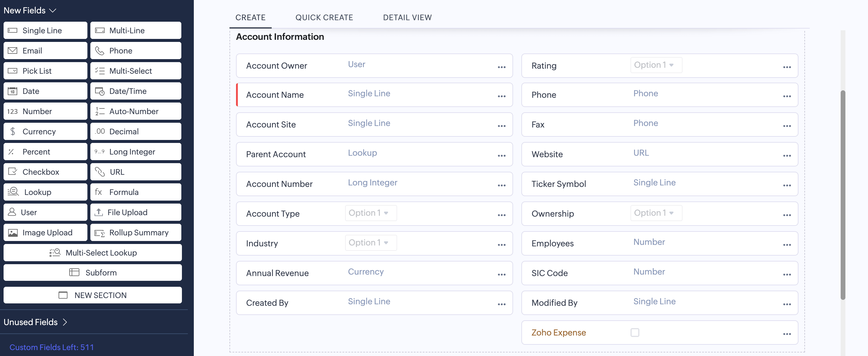Switch to the QUICK CREATE tab
This screenshot has width=868, height=356.
tap(324, 17)
